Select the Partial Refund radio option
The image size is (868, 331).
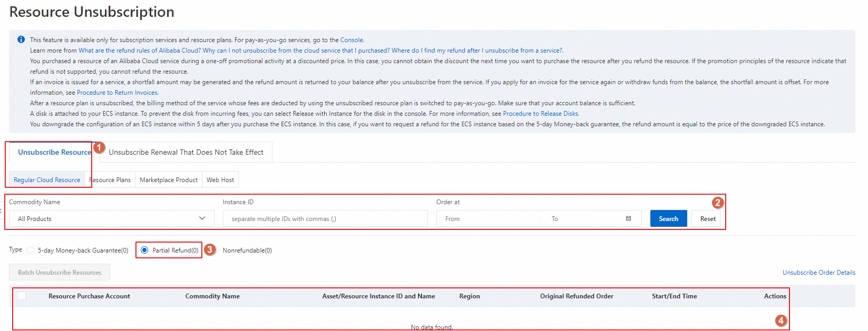144,250
